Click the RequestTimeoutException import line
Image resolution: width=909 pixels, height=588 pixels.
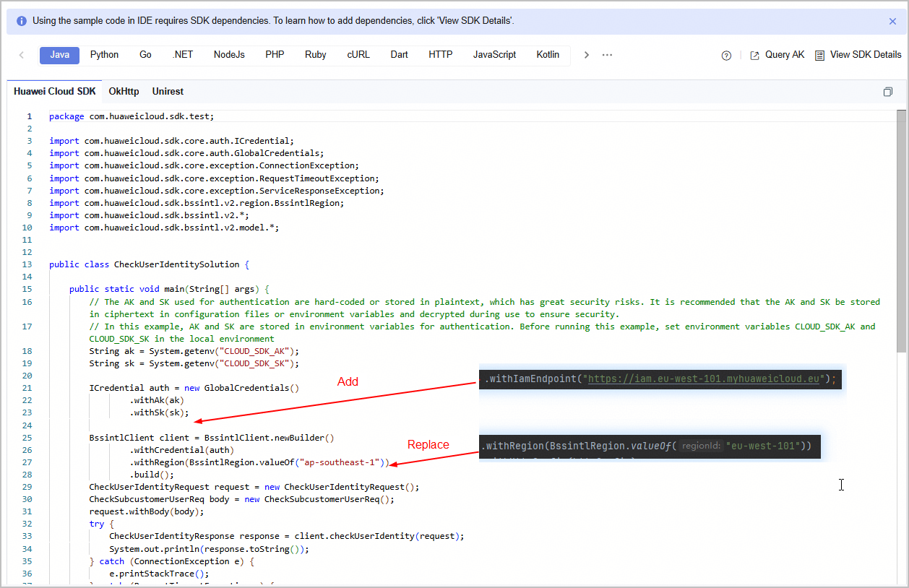point(214,178)
